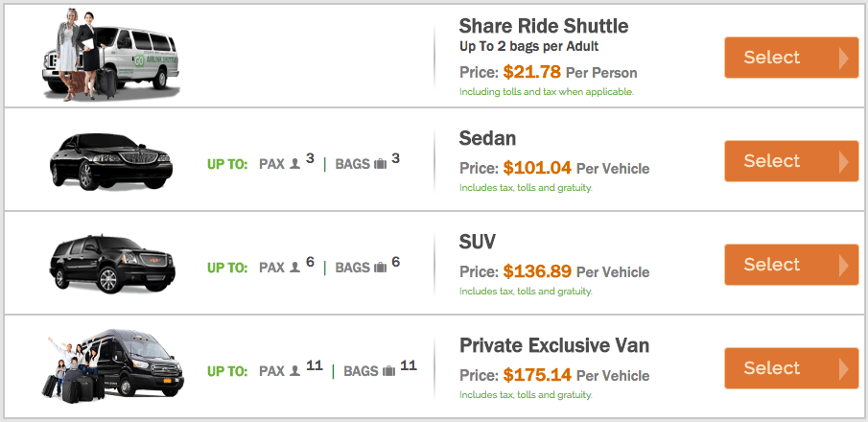
Task: Select the Private Exclusive Van option
Action: [791, 368]
